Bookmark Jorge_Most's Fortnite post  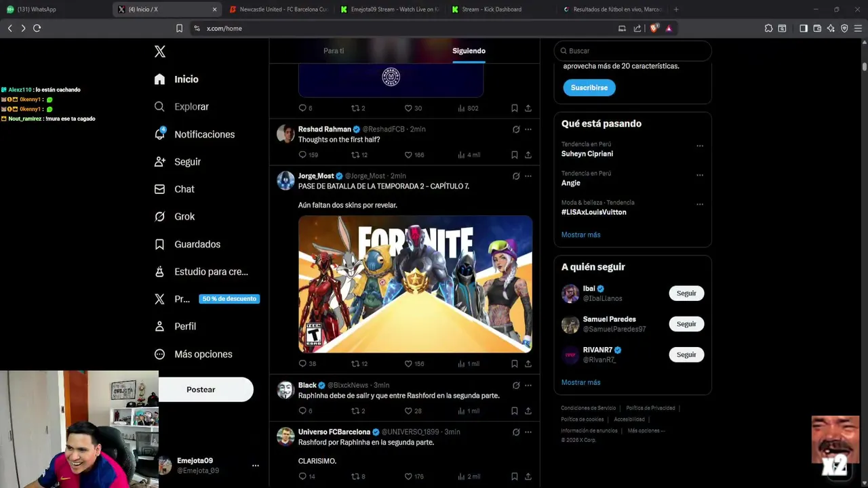pyautogui.click(x=515, y=364)
